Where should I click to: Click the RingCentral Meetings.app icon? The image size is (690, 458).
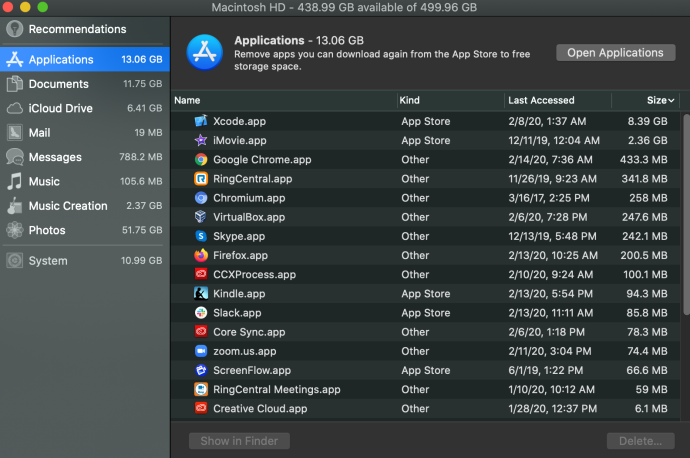click(201, 389)
